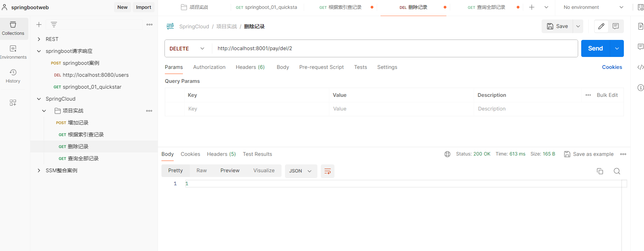
Task: Collapse the 项目实战 folder
Action: point(44,111)
